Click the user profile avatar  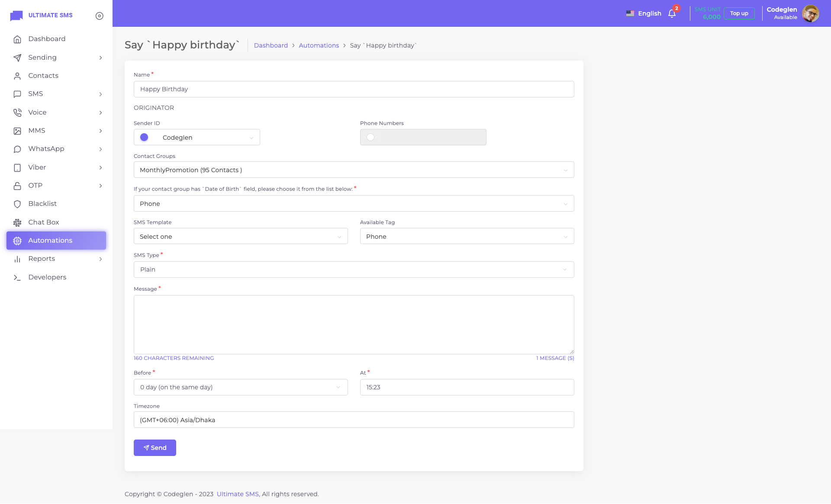pos(810,13)
